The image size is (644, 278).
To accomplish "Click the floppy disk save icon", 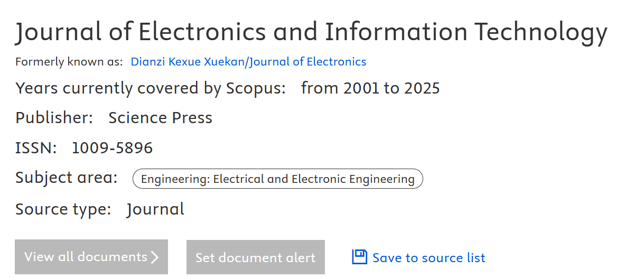I will [359, 257].
